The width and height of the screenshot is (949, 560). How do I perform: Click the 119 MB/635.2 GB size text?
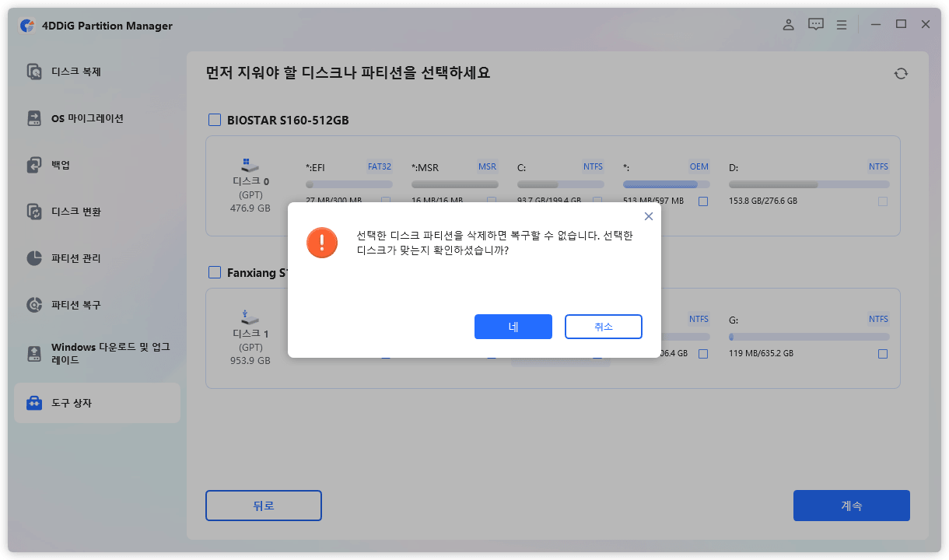click(761, 354)
